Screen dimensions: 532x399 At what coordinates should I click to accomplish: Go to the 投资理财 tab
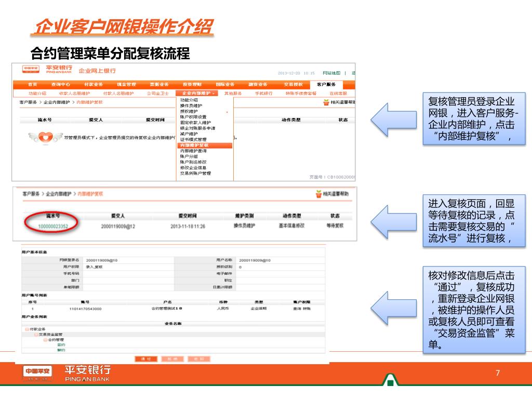pyautogui.click(x=192, y=85)
